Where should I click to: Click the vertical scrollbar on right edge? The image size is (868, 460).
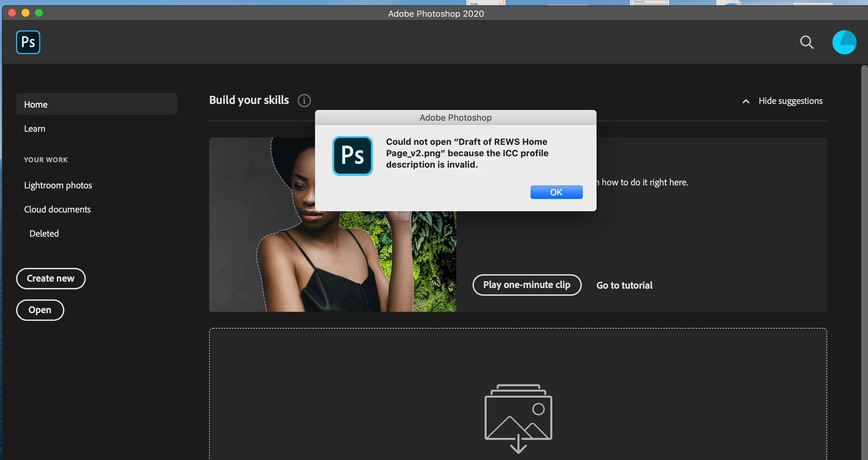coord(864,236)
